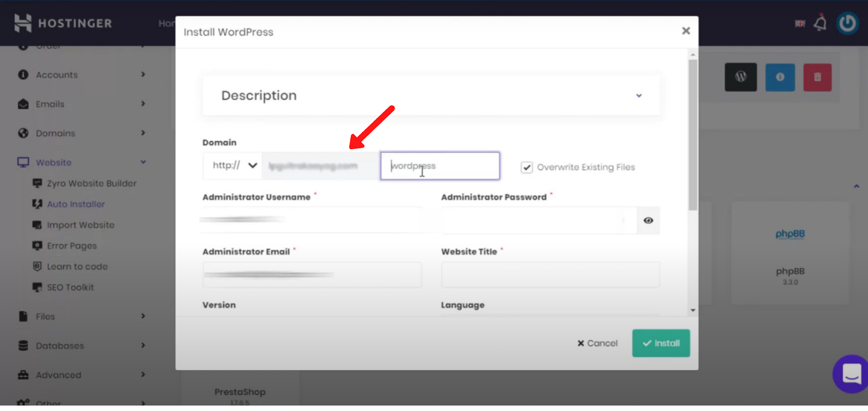The width and height of the screenshot is (868, 411).
Task: Click the Advanced menu label
Action: [59, 375]
